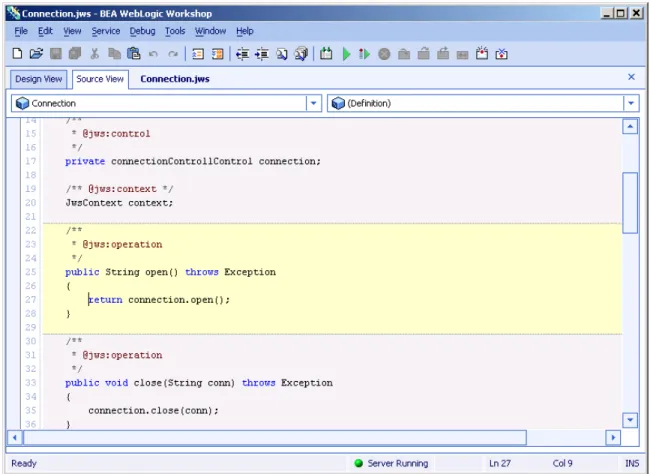Close the Connection.jws document with blue X
The width and height of the screenshot is (650, 474).
click(631, 77)
